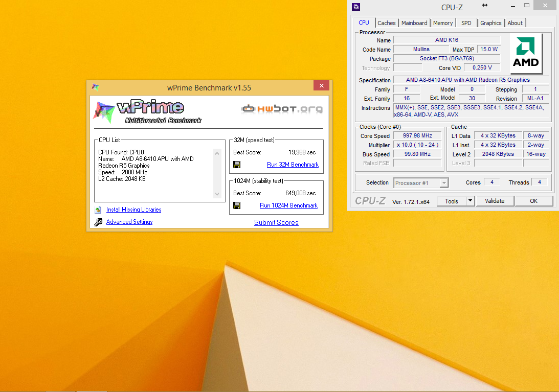The width and height of the screenshot is (559, 392).
Task: Click the 1024M Best Score 649,008 sec
Action: (301, 194)
